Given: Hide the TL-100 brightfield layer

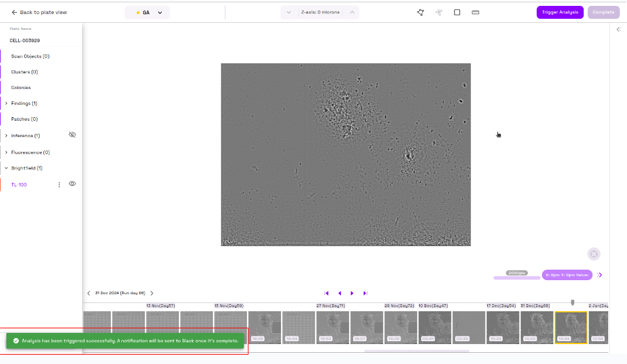Looking at the screenshot, I should (x=72, y=184).
